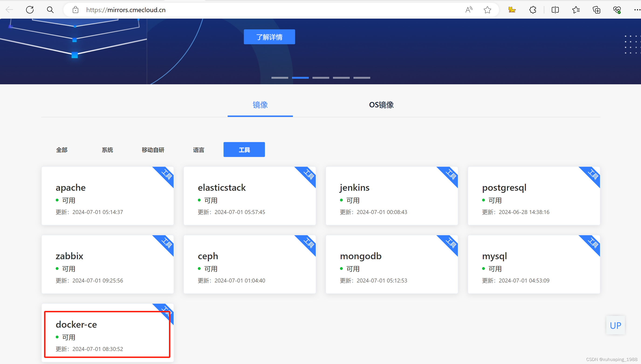This screenshot has width=641, height=364.
Task: Open the apache mirror card
Action: [x=108, y=196]
